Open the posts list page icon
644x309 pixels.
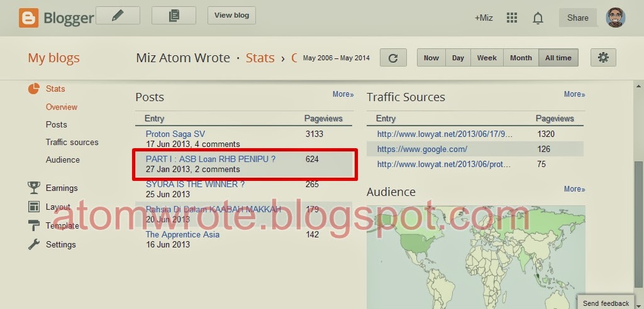click(174, 16)
